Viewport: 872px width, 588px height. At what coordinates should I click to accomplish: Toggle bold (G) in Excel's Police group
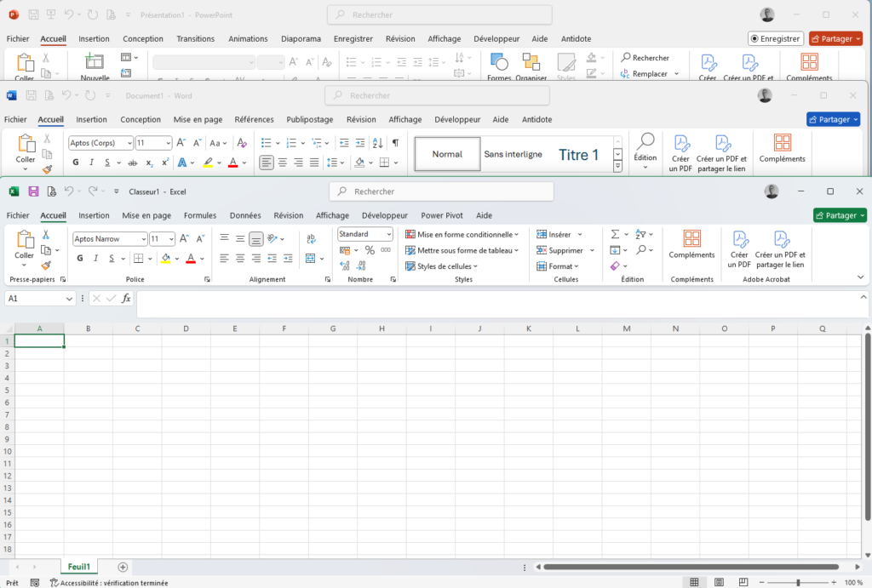pyautogui.click(x=80, y=258)
